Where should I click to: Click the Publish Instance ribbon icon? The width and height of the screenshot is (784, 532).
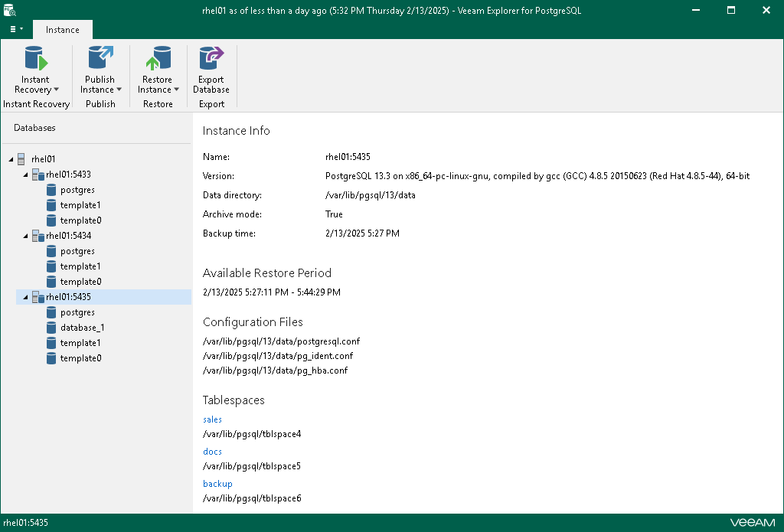tap(100, 60)
